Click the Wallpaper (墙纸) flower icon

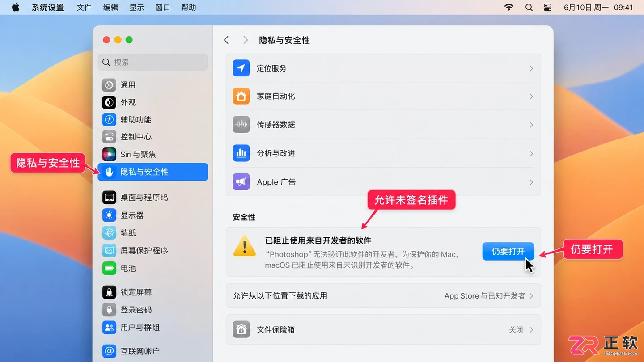coord(109,233)
